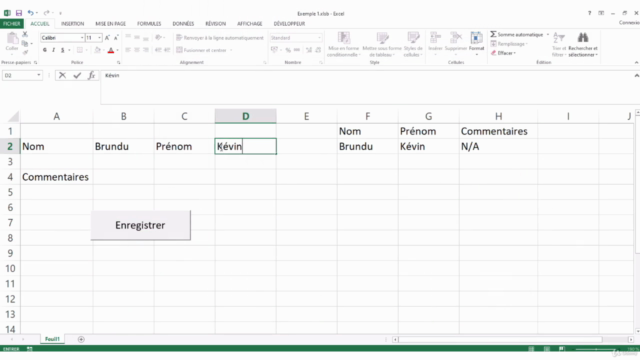Undo the last action in the quick access toolbar

point(31,13)
